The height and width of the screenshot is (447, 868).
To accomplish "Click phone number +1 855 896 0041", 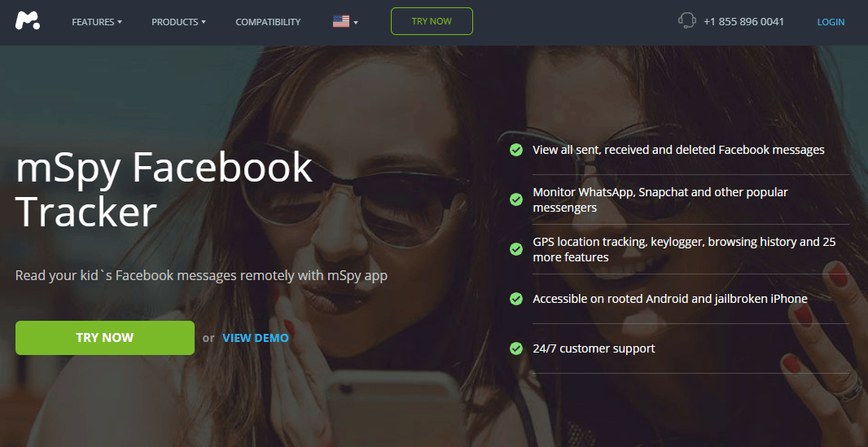I will pos(743,22).
